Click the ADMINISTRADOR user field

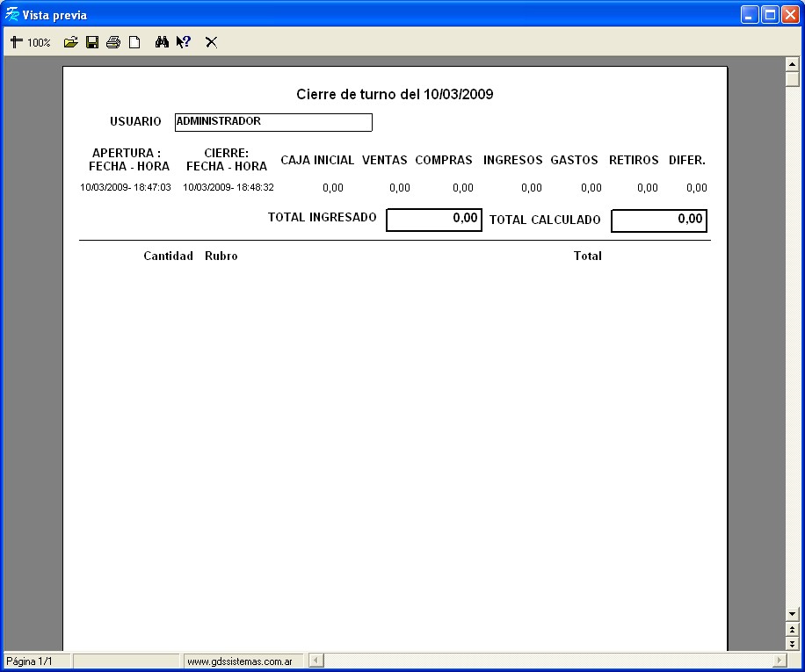click(x=273, y=122)
